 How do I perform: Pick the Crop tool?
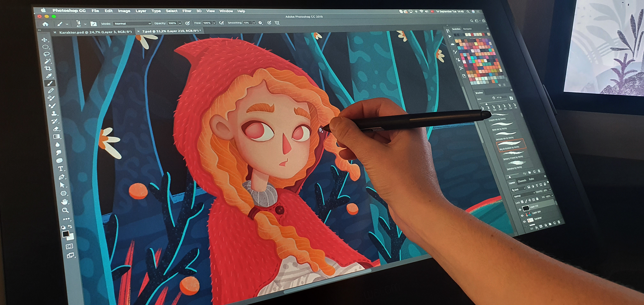point(48,68)
